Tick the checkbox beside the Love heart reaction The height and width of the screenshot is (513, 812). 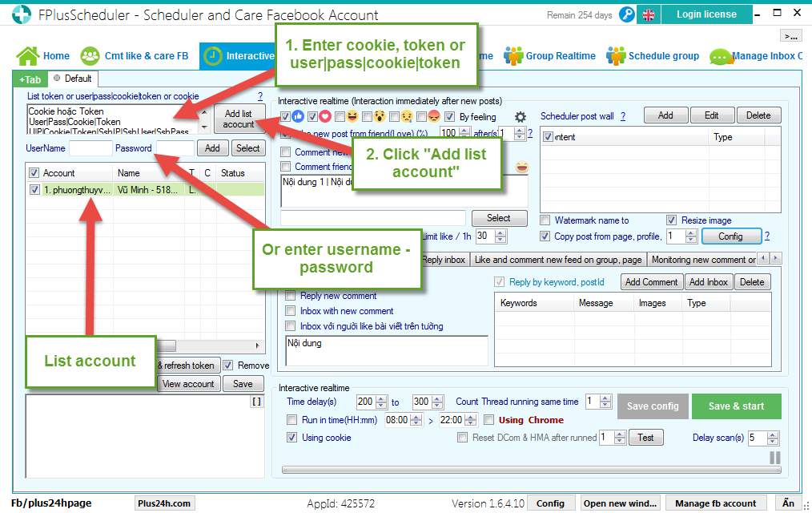pyautogui.click(x=312, y=116)
